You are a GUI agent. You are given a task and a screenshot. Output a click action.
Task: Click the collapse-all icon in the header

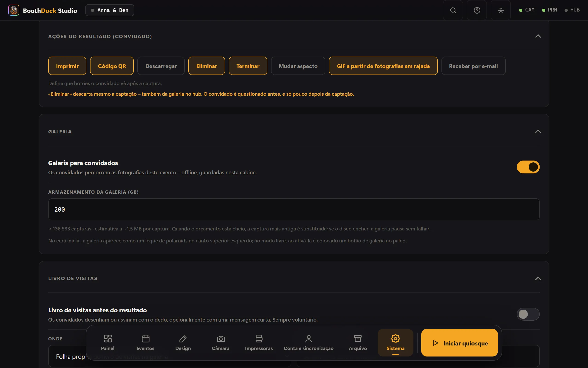[500, 10]
